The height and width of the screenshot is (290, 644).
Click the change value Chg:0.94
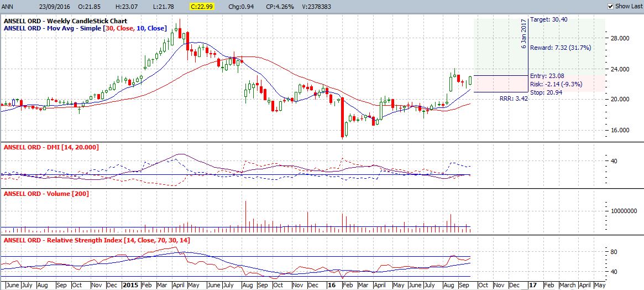240,7
